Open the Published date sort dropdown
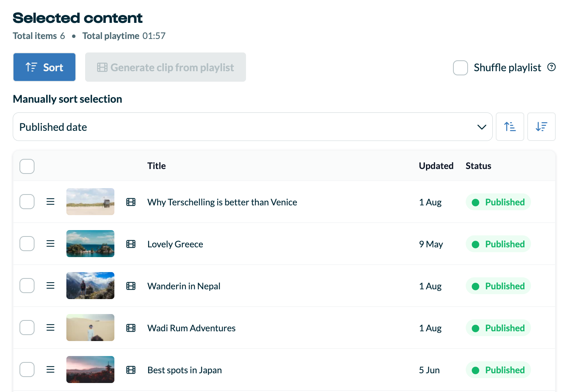Viewport: 588px width, 392px height. pos(252,127)
